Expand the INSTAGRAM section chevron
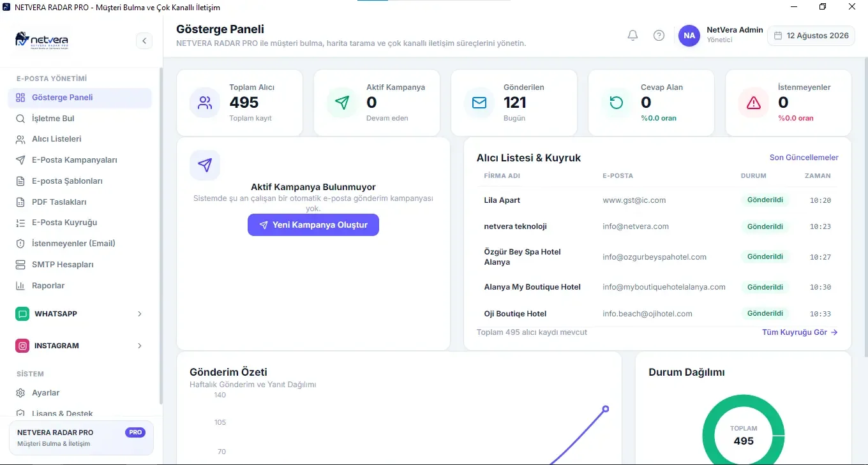 tap(140, 346)
